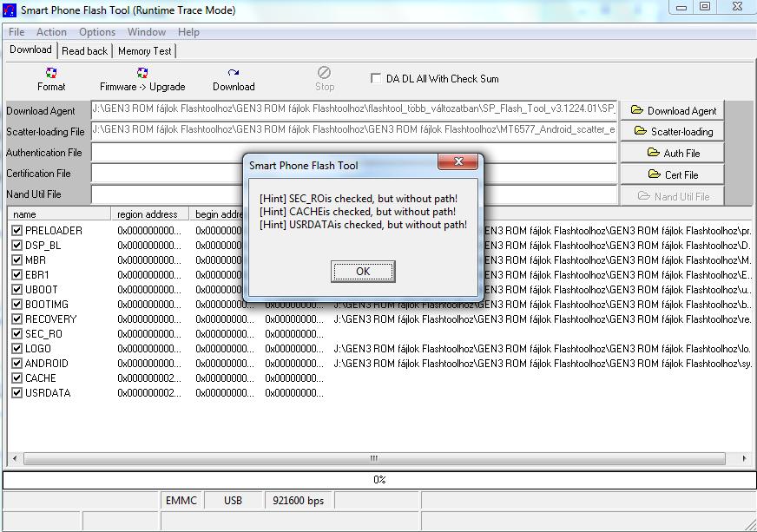Uncheck the MBR partition
Screen dimensions: 757x532
pos(16,259)
